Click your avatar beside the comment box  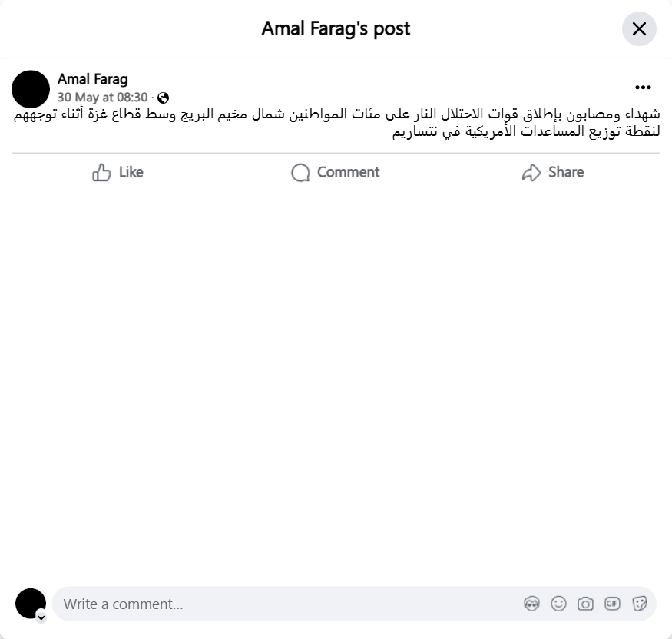pos(31,604)
